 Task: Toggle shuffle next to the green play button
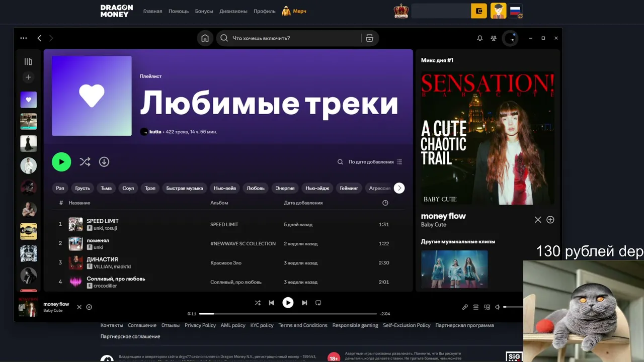coord(85,162)
